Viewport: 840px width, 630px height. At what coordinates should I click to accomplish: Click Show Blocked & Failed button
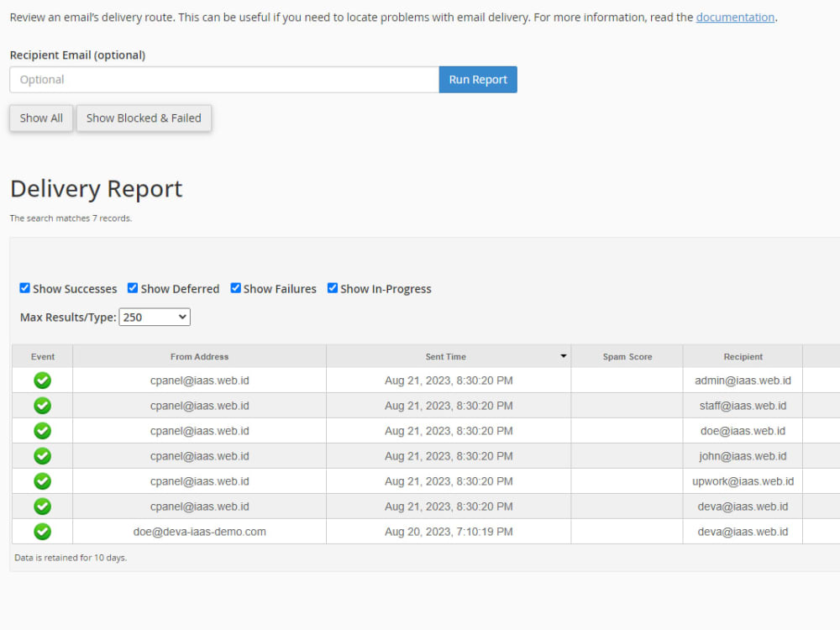click(x=144, y=118)
